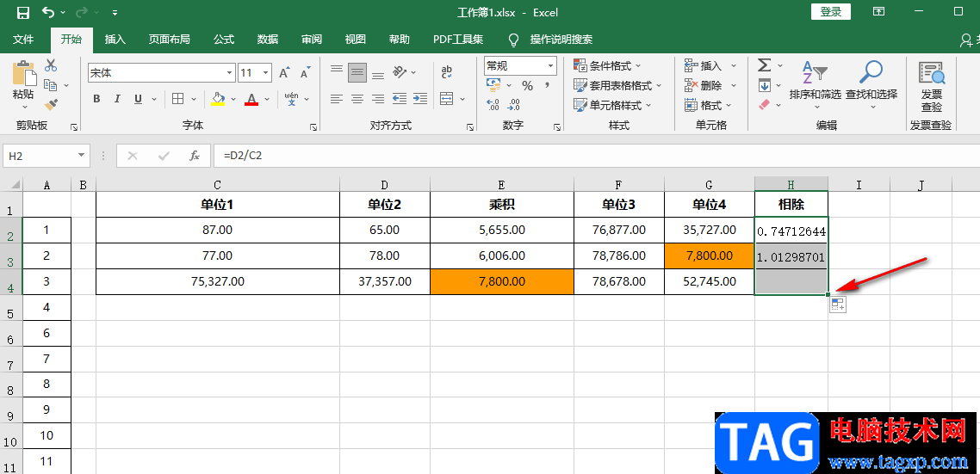Image resolution: width=980 pixels, height=474 pixels.
Task: Switch to 页面布局 tab
Action: coord(170,40)
